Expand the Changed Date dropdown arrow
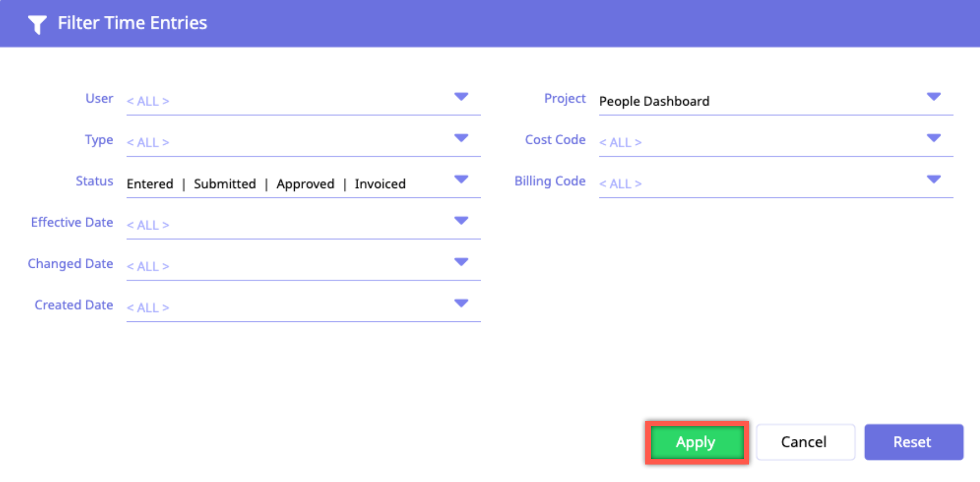 (461, 262)
